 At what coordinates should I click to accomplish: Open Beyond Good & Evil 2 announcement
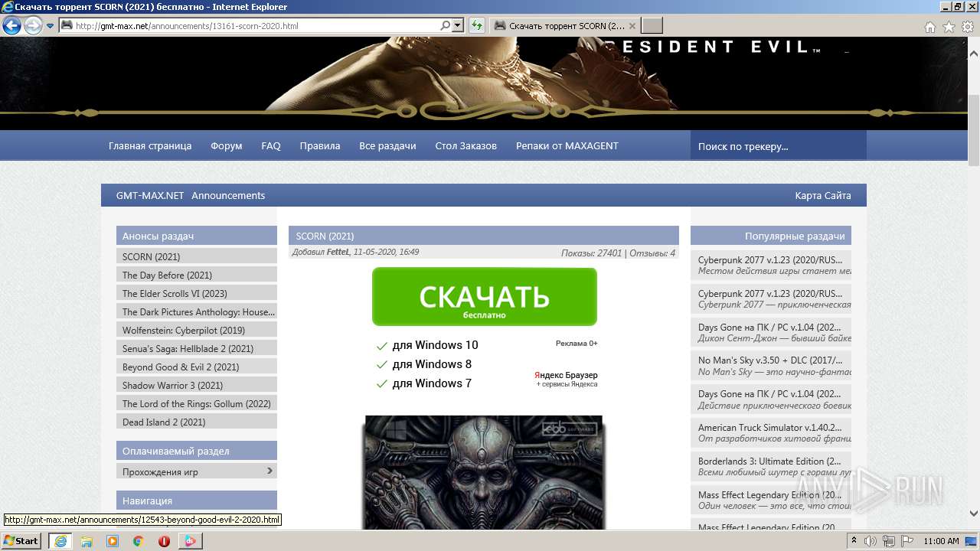coord(197,367)
